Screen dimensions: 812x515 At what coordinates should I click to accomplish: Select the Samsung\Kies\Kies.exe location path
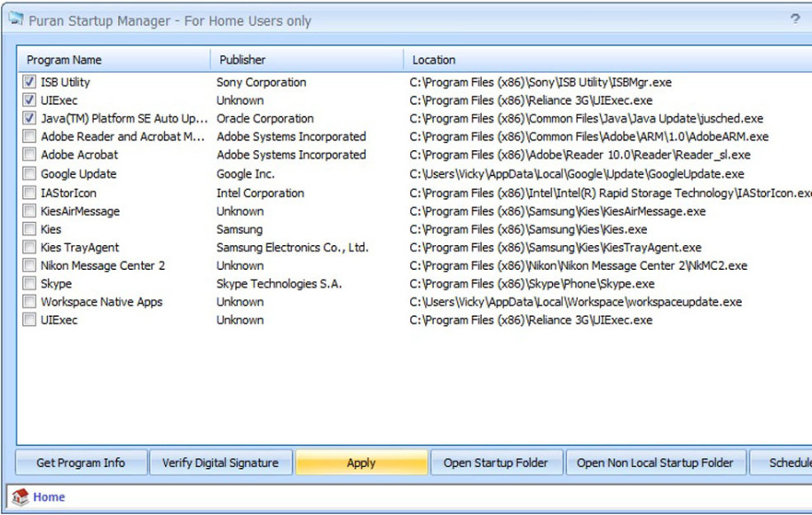pos(528,229)
